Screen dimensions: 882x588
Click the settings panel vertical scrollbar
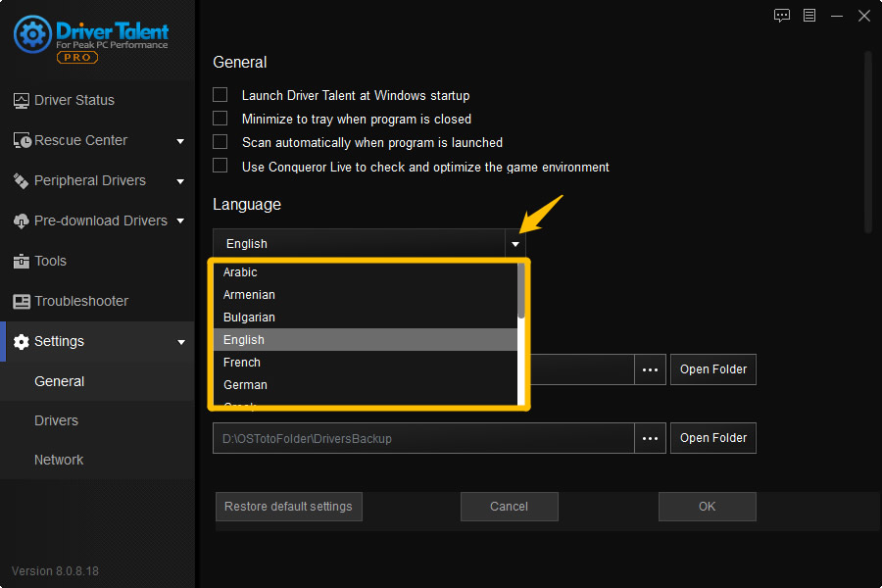[x=868, y=142]
